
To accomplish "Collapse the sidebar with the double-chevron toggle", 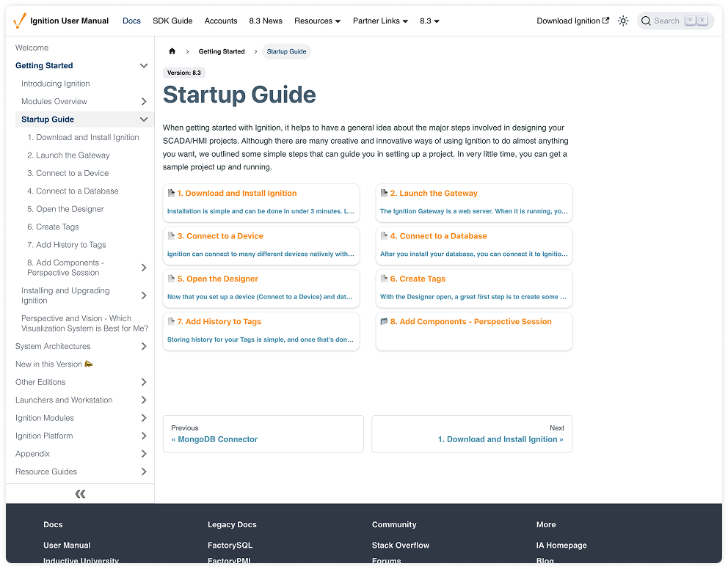I will point(80,493).
